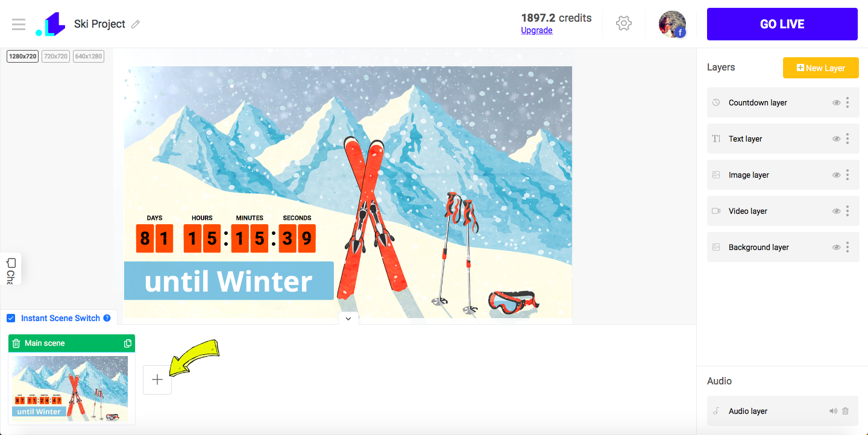The height and width of the screenshot is (435, 868).
Task: Toggle Instant Scene Switch checkbox
Action: click(11, 318)
